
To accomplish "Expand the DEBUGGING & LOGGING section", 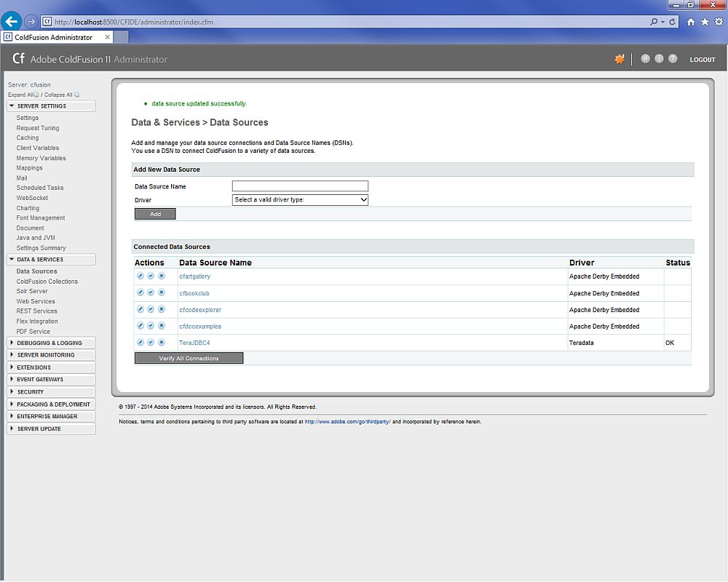I will tap(51, 343).
